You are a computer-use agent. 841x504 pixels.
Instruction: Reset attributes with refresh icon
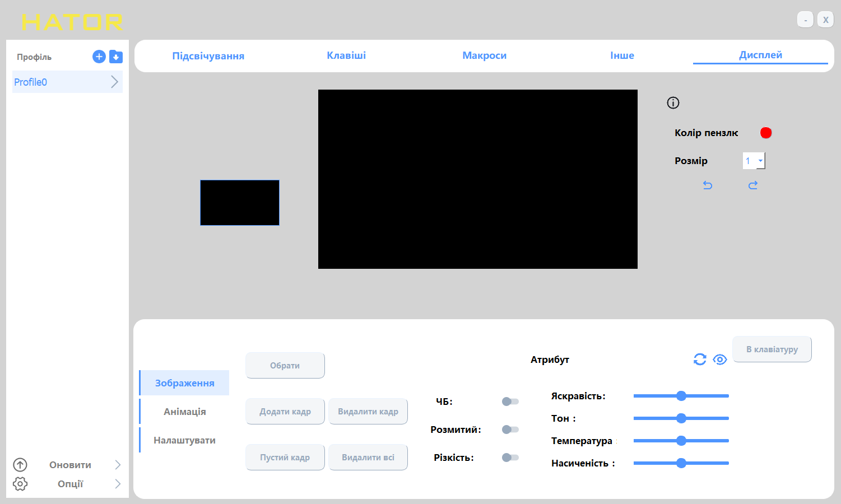pos(700,360)
